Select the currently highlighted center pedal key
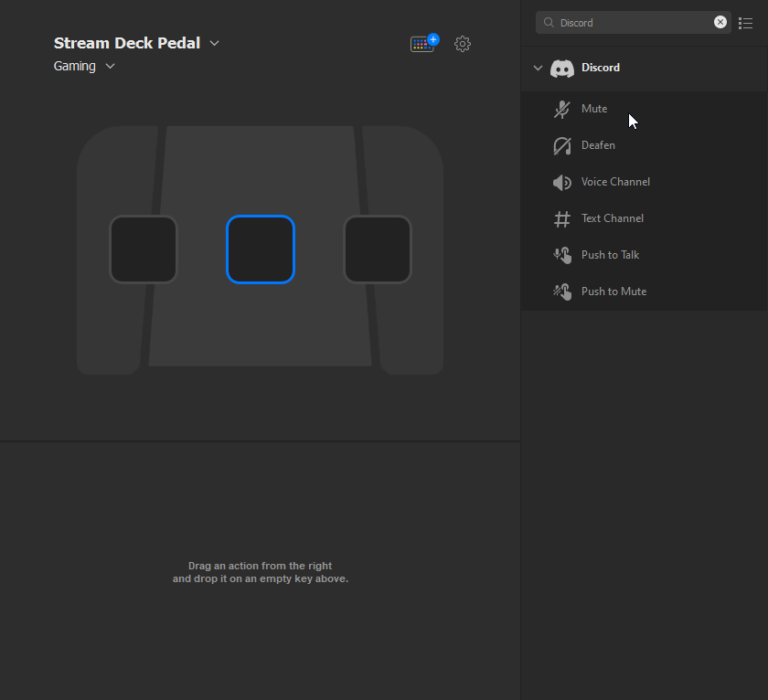768x700 pixels. pyautogui.click(x=261, y=249)
